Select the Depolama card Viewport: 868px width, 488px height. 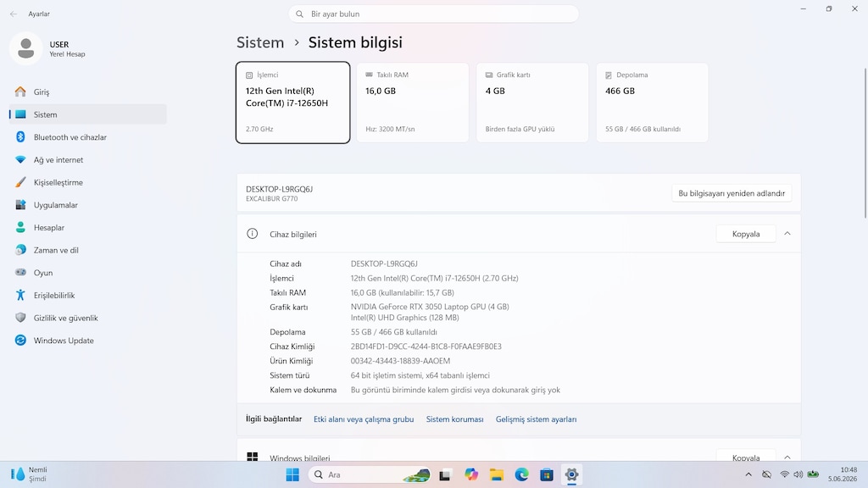[652, 103]
